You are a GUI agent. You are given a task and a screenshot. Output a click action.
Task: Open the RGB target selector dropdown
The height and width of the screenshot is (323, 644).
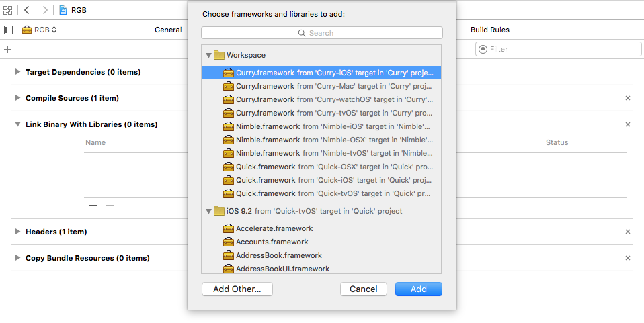[x=40, y=30]
